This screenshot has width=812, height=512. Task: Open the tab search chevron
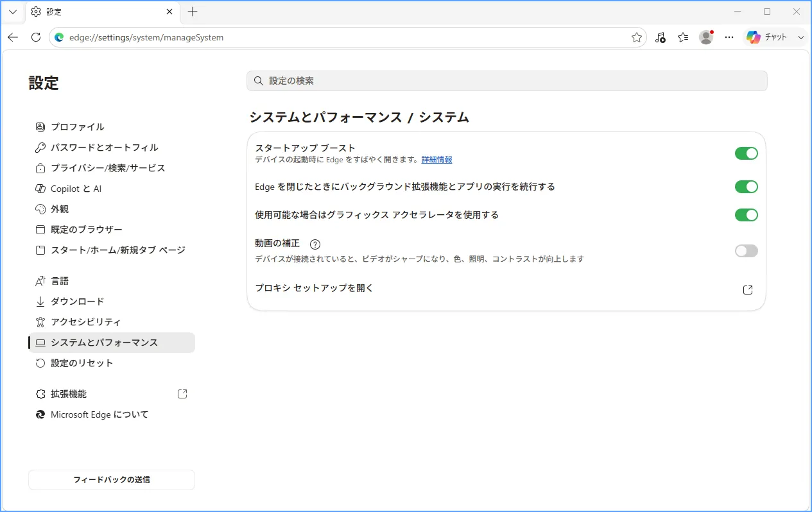pyautogui.click(x=13, y=12)
